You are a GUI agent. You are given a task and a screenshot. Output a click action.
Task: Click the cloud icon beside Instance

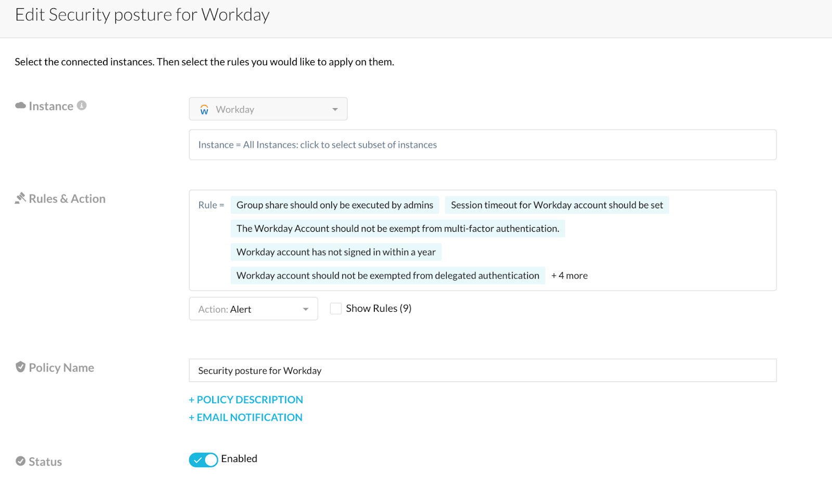tap(21, 105)
